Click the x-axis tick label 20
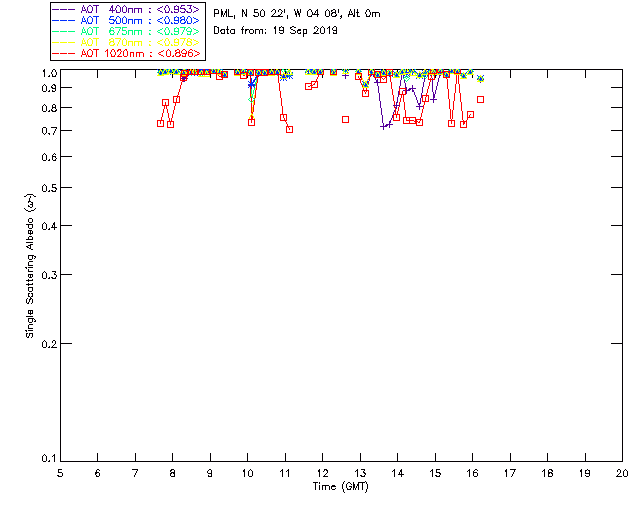 tap(622, 473)
